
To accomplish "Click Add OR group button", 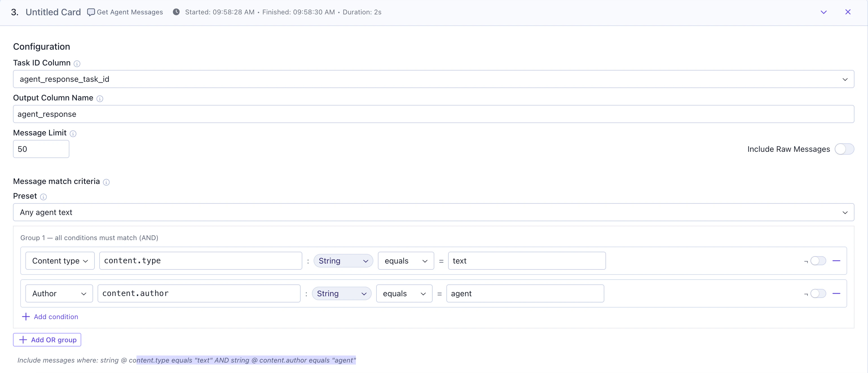I will point(47,340).
